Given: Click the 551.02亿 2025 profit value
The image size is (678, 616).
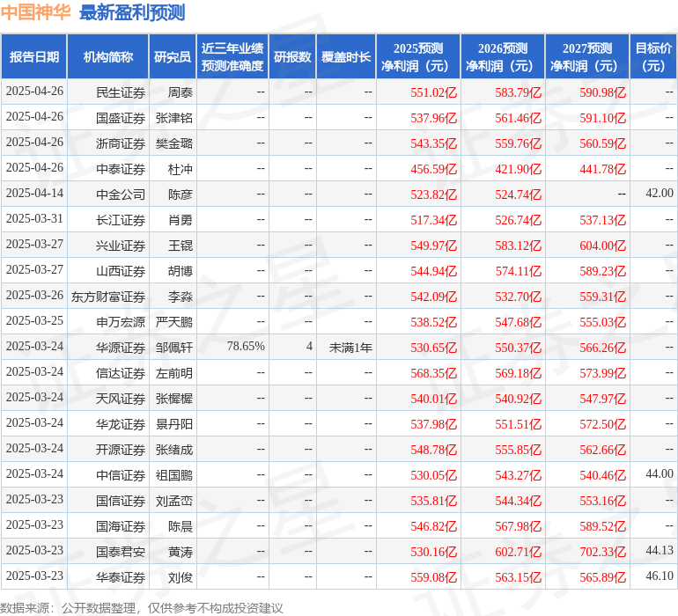Looking at the screenshot, I should pyautogui.click(x=434, y=92).
